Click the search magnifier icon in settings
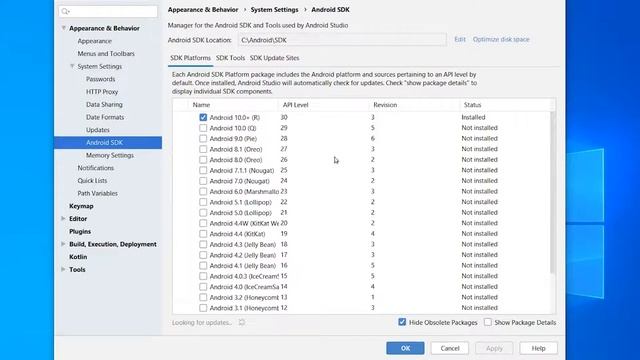 tap(65, 11)
